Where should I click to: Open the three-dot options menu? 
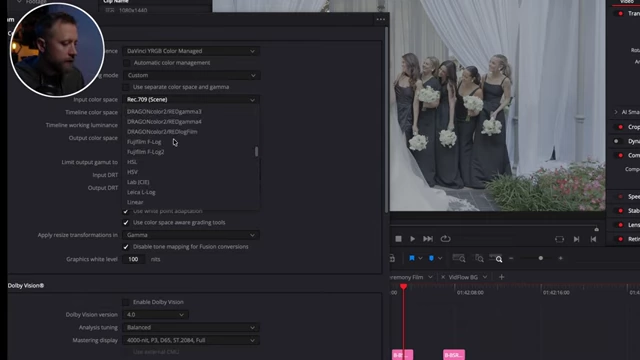click(x=381, y=19)
